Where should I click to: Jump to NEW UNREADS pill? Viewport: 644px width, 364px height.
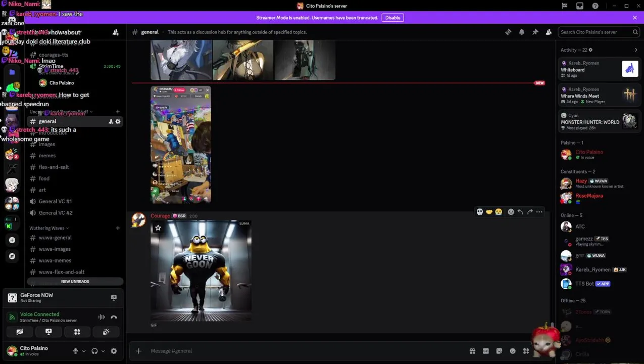pos(75,282)
